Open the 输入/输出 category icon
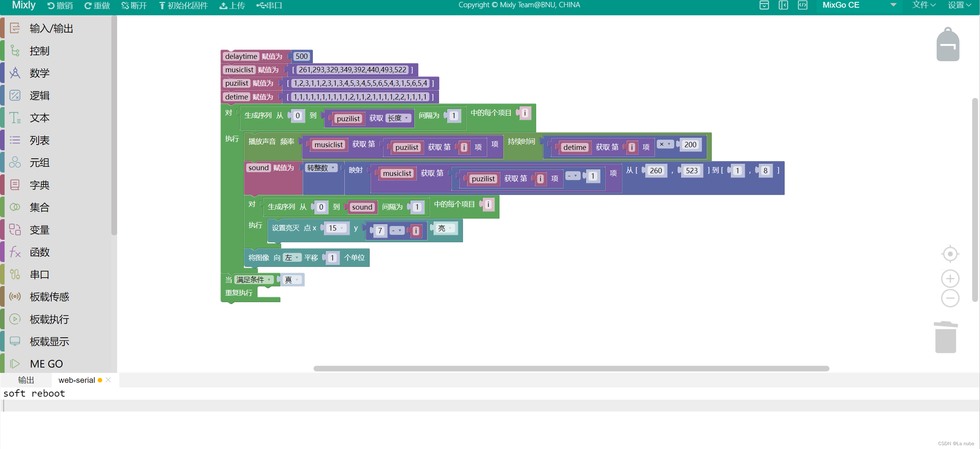 15,28
